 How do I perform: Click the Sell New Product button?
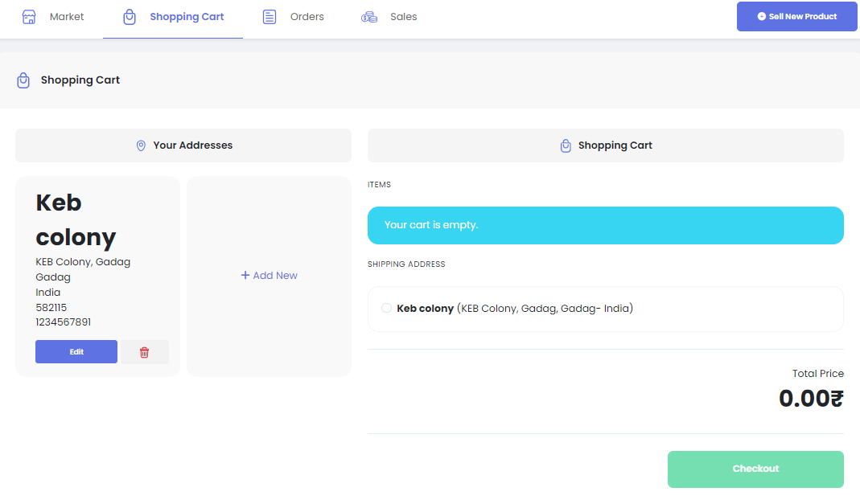tap(796, 17)
